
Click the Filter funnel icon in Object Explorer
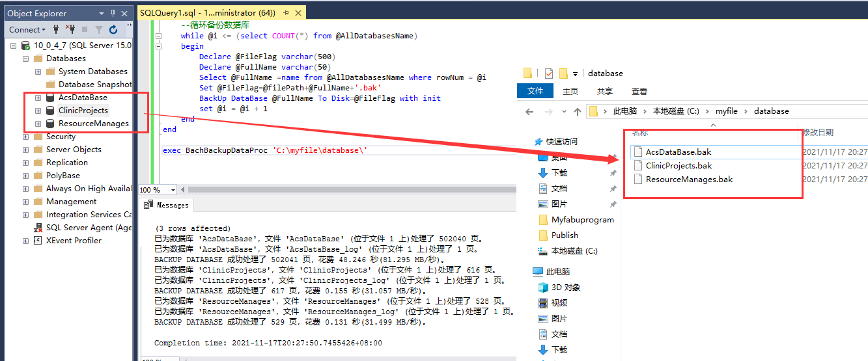click(x=98, y=29)
